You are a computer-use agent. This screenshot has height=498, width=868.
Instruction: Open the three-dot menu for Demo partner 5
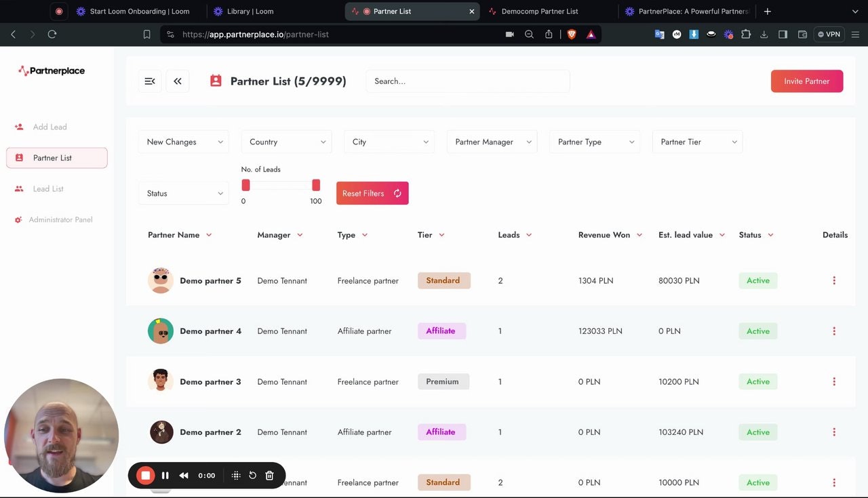pyautogui.click(x=834, y=280)
